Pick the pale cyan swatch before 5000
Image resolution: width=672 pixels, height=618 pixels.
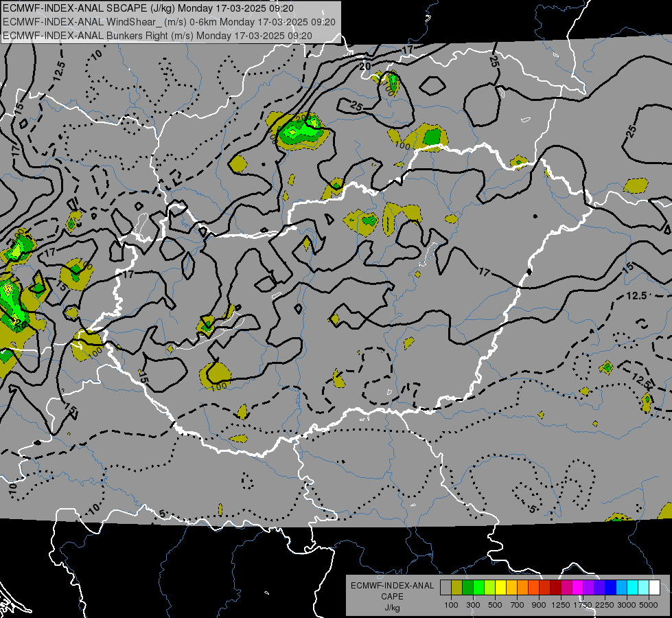click(644, 587)
